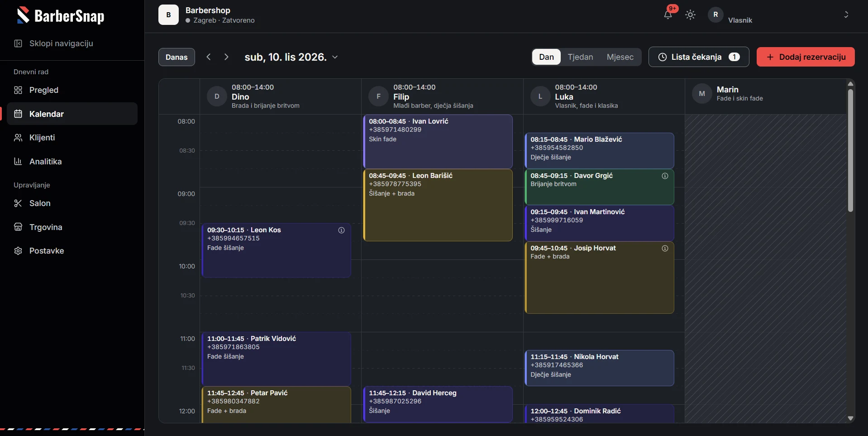Click calendar vertical scrollbar thumb
Image resolution: width=868 pixels, height=436 pixels.
tap(850, 150)
